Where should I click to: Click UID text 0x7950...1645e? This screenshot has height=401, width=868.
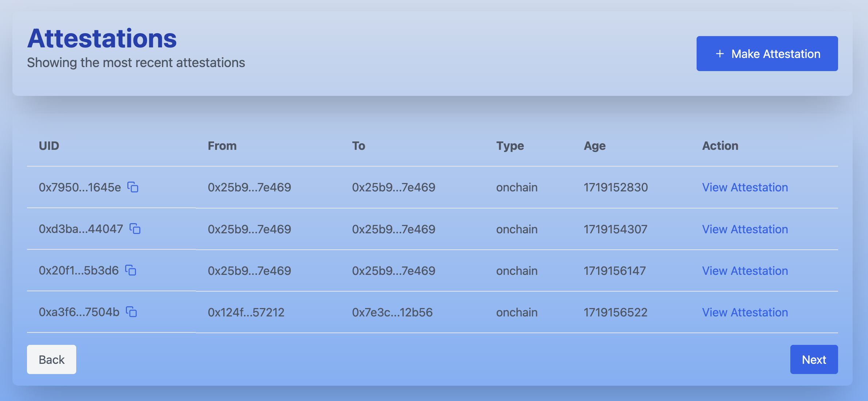[80, 187]
